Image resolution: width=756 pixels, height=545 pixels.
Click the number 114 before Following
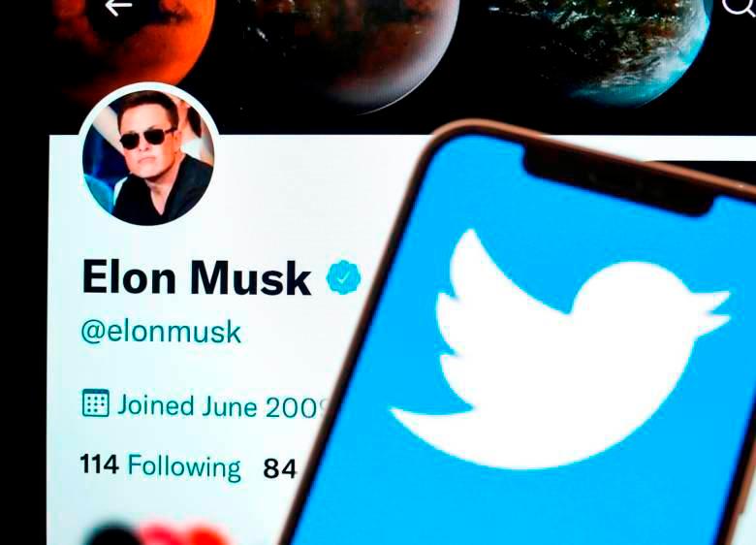tap(99, 464)
